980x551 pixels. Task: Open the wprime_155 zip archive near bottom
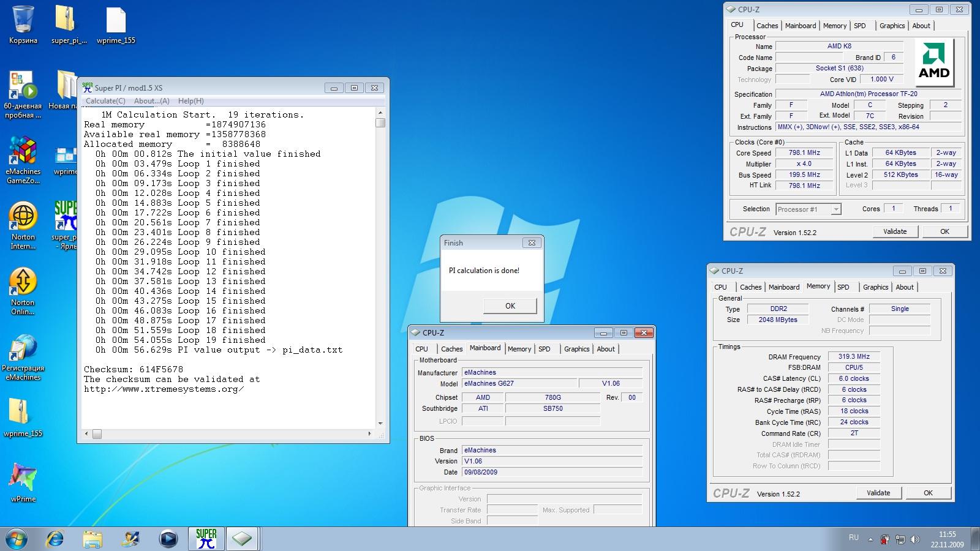point(23,418)
